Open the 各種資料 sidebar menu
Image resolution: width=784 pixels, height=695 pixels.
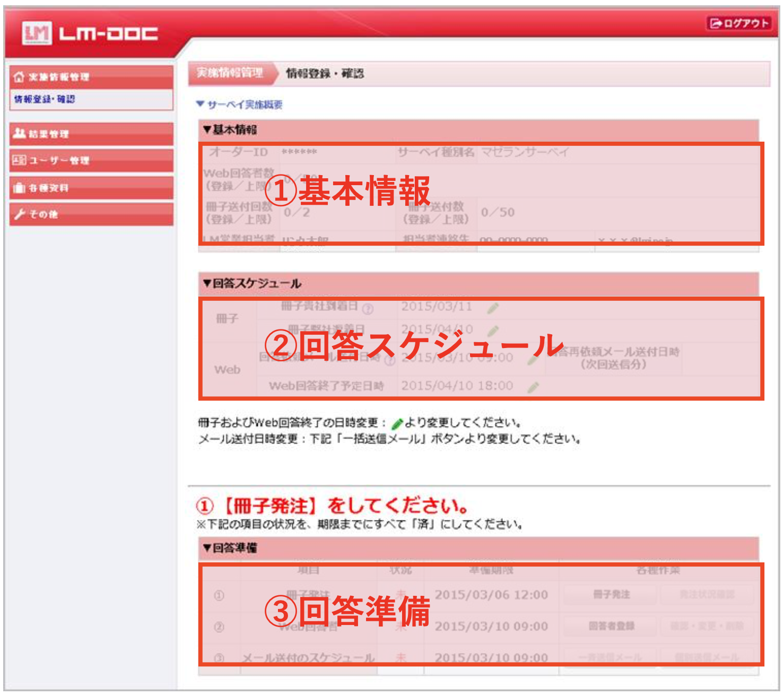[91, 188]
